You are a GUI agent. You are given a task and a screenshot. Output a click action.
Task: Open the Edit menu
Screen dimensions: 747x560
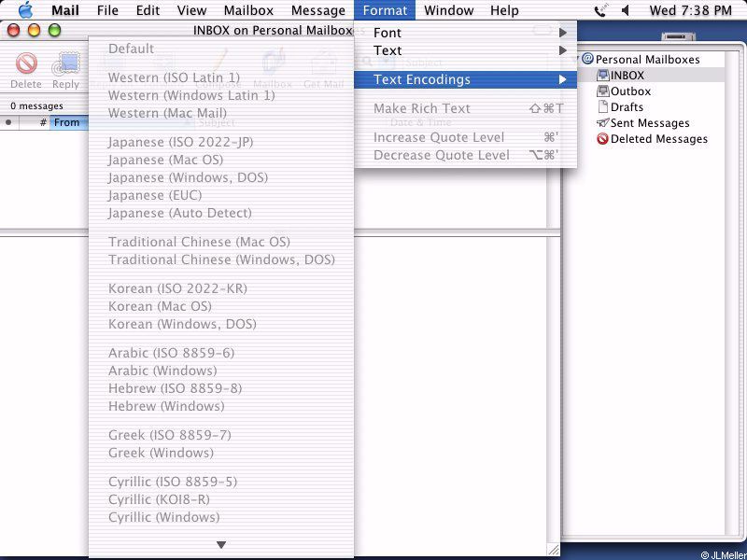click(x=148, y=10)
